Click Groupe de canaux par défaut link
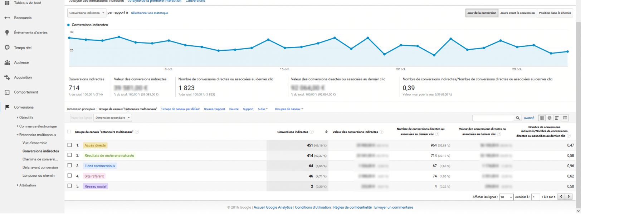 (180, 109)
